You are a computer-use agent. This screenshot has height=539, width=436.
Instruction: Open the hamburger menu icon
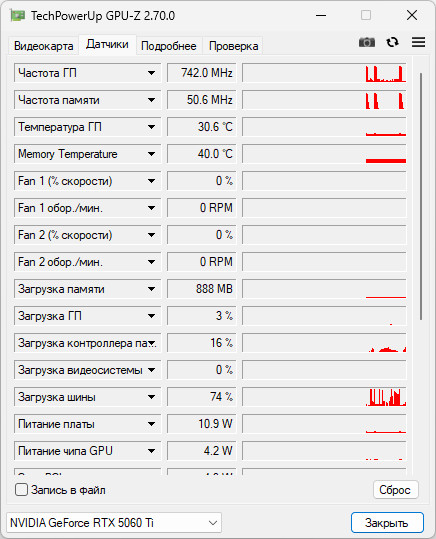tap(418, 42)
